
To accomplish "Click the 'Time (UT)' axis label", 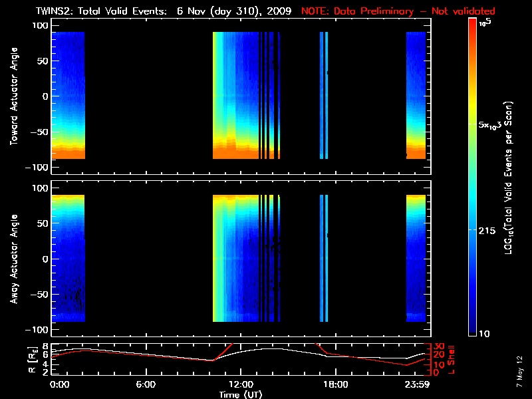I will click(x=241, y=394).
